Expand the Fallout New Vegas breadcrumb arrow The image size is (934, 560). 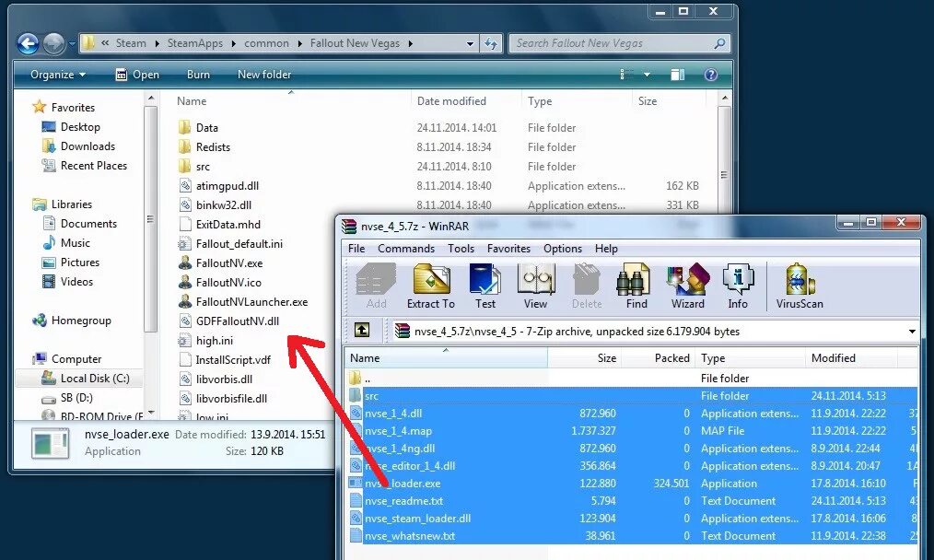411,43
